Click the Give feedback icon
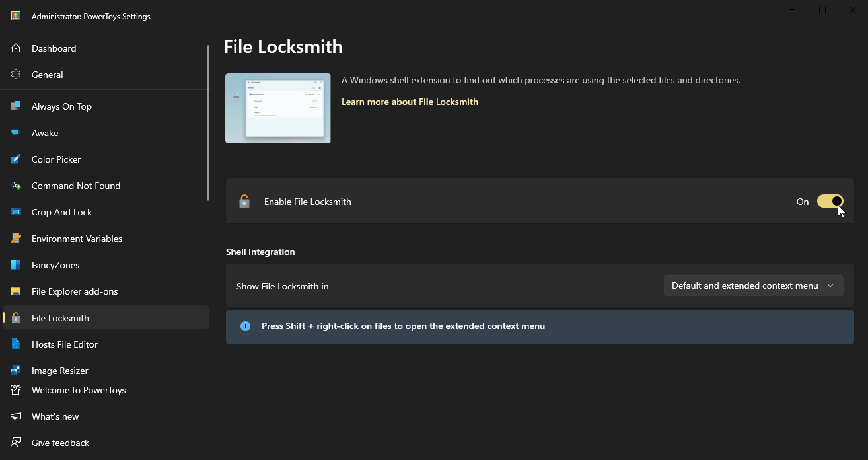 tap(16, 443)
